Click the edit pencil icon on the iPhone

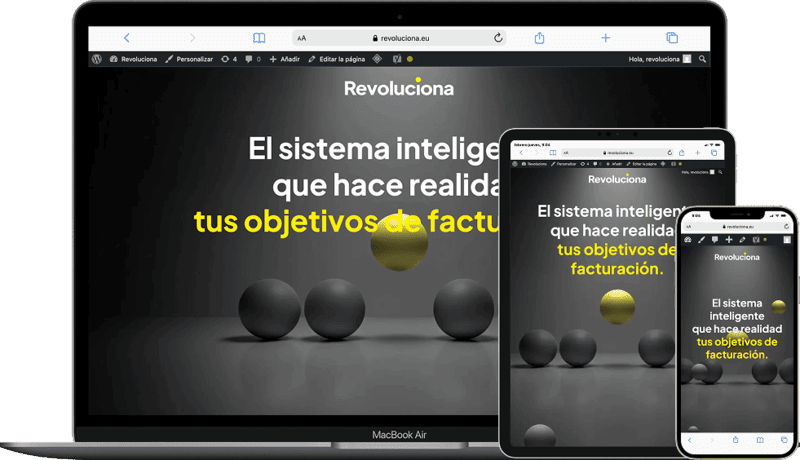point(742,240)
